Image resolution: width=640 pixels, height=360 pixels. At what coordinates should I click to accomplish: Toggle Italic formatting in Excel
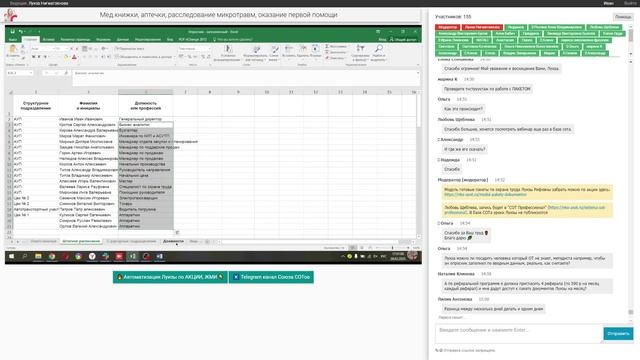(40, 57)
